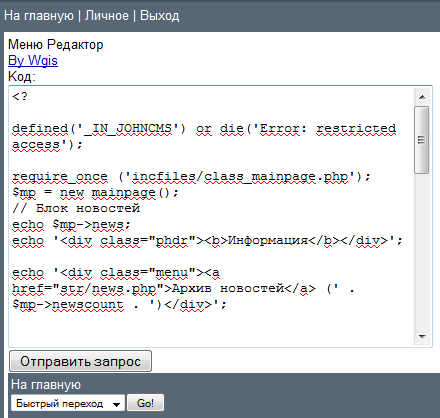Open the Быстрый переход quick jump list
This screenshot has height=418, width=440.
pyautogui.click(x=68, y=403)
